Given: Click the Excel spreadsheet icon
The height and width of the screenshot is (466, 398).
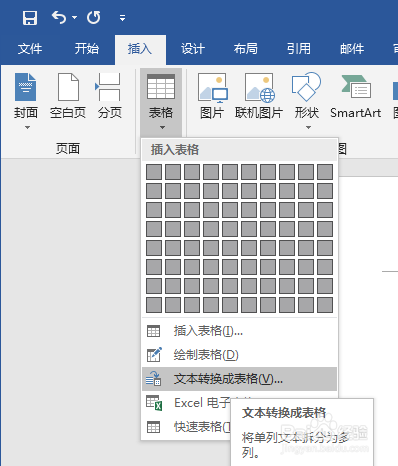Looking at the screenshot, I should tap(154, 403).
